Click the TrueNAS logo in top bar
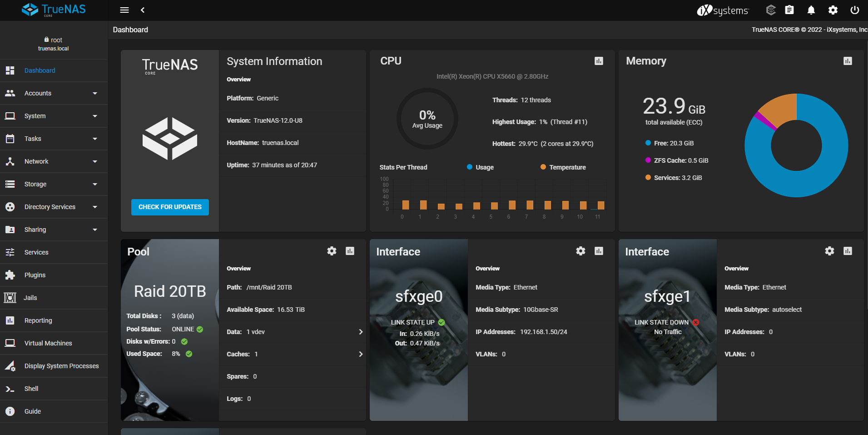The height and width of the screenshot is (435, 868). (54, 10)
